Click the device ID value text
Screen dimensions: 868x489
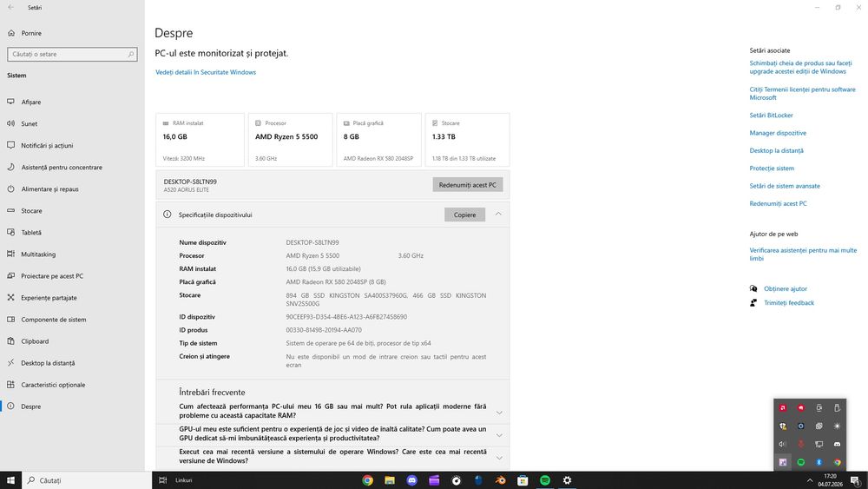(346, 317)
